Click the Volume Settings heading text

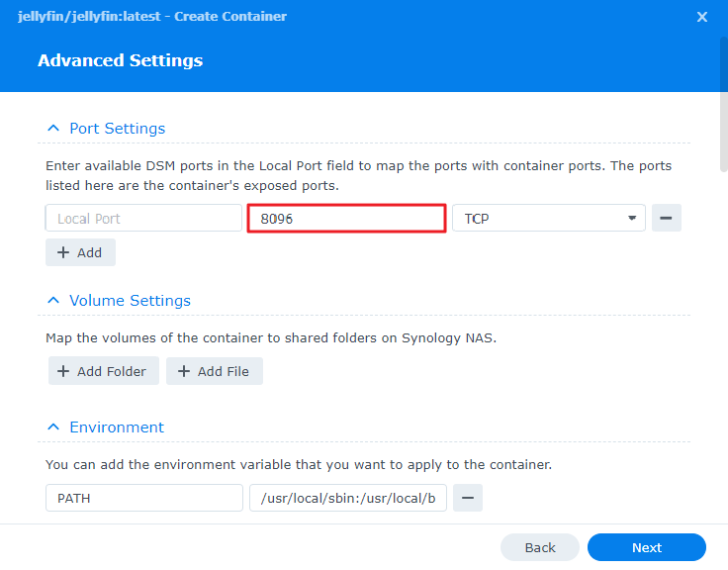click(x=130, y=301)
